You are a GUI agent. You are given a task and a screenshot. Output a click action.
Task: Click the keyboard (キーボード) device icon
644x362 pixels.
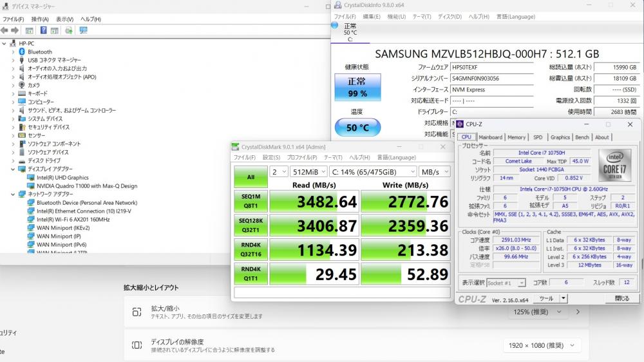(x=22, y=93)
